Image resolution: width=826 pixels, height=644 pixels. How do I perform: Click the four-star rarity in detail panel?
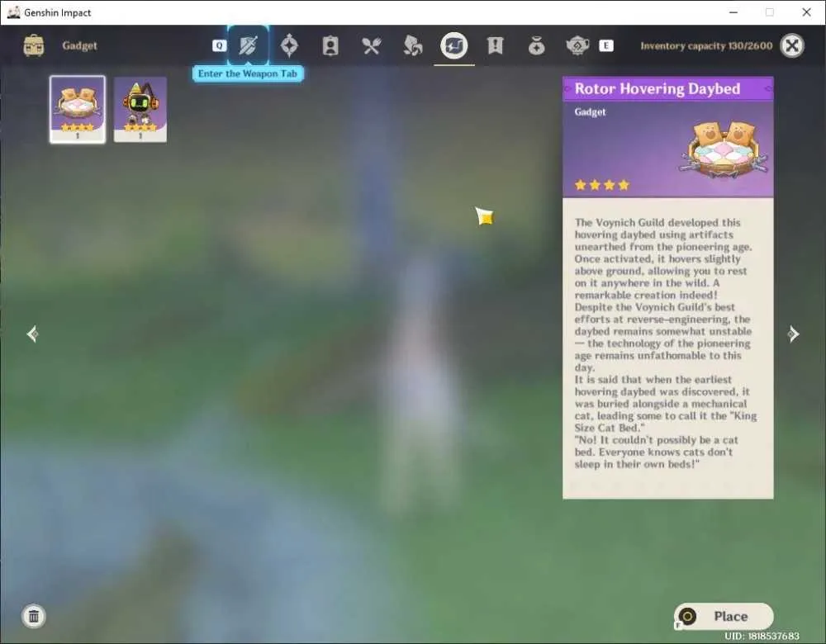click(602, 185)
